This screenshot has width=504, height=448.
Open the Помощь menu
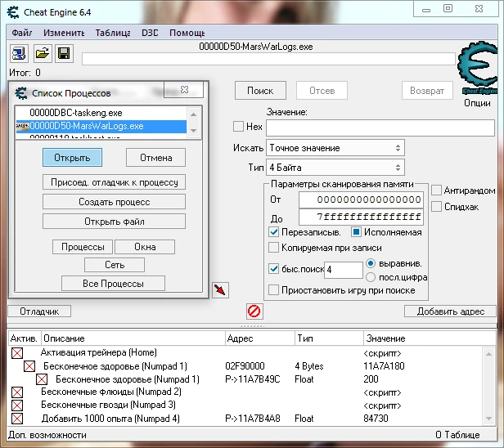coord(187,33)
